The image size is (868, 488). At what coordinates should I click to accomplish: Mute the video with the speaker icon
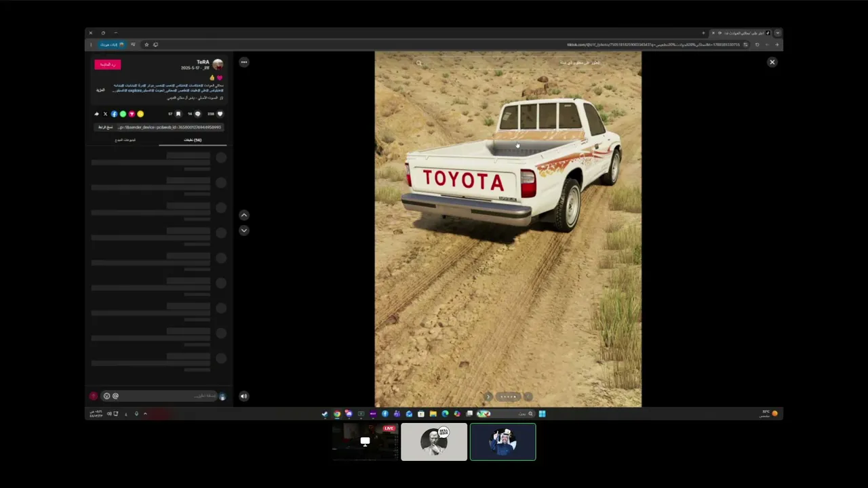pos(244,396)
